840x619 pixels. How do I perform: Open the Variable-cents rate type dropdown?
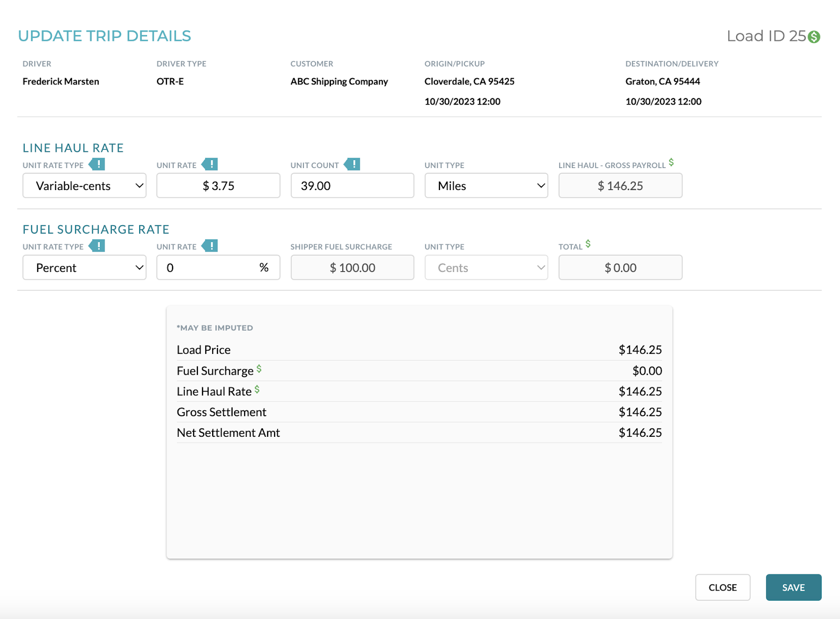pos(84,185)
